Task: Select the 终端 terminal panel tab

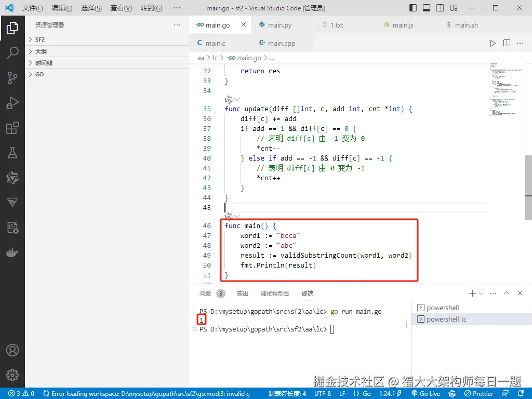Action: pos(308,294)
